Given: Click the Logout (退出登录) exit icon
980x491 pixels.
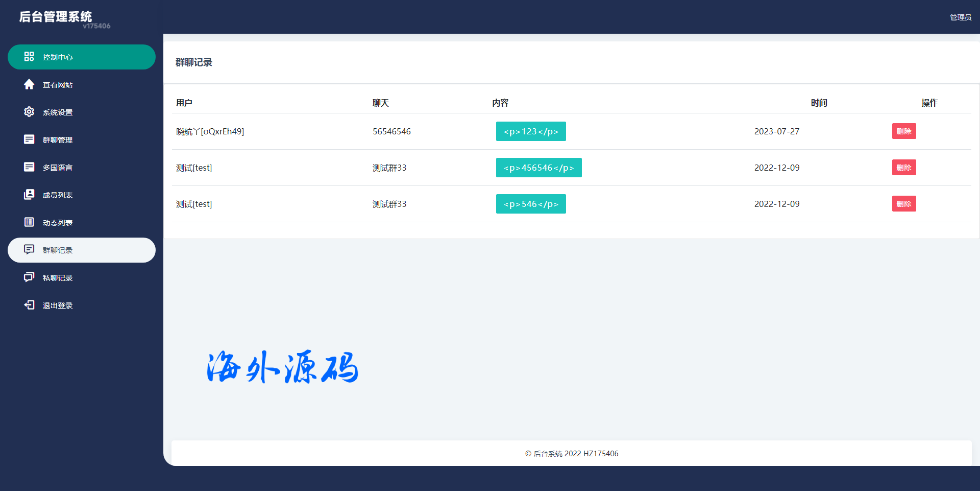Looking at the screenshot, I should [29, 305].
